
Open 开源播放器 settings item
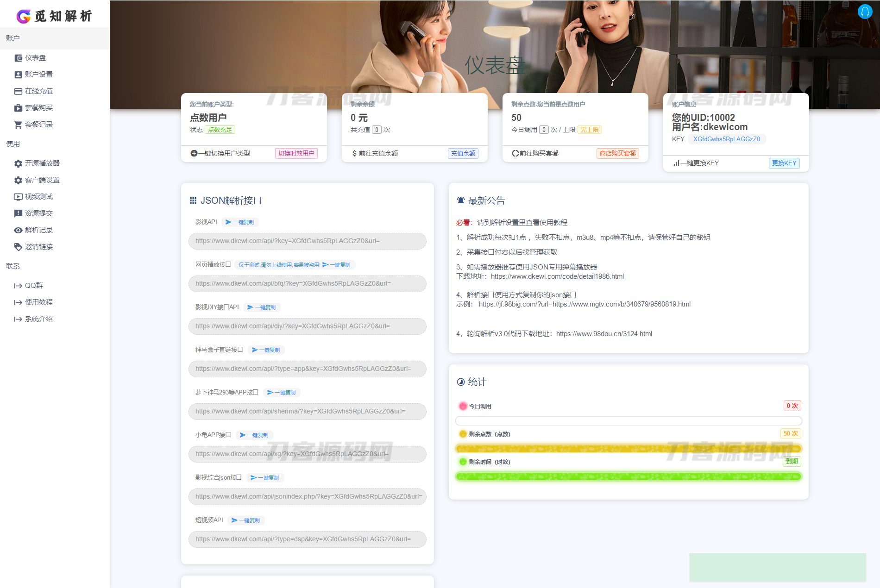tap(37, 163)
